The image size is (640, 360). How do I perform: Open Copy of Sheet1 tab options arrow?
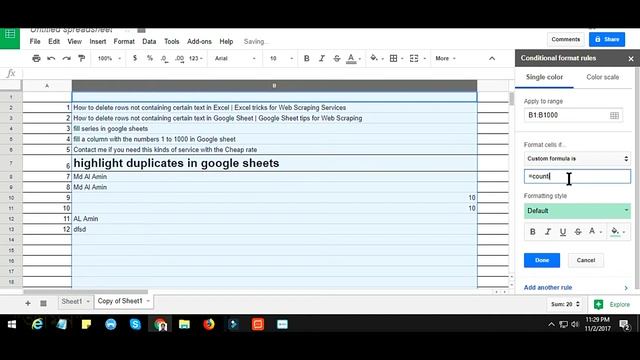(148, 301)
